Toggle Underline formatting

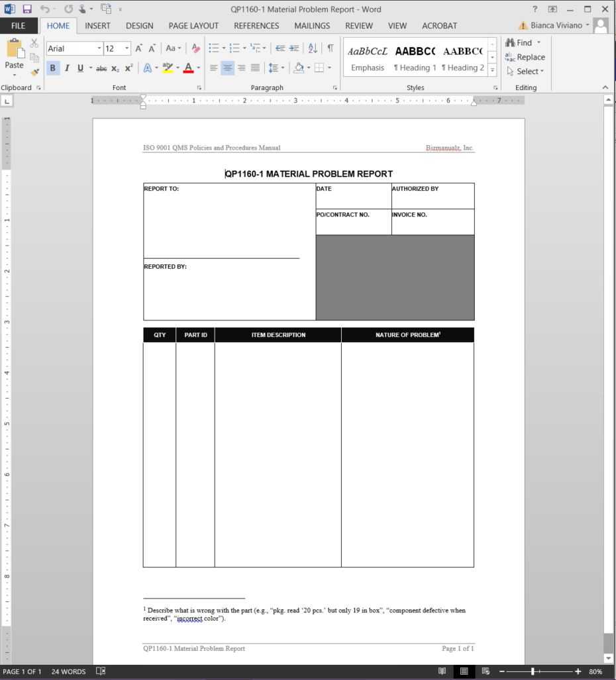80,68
